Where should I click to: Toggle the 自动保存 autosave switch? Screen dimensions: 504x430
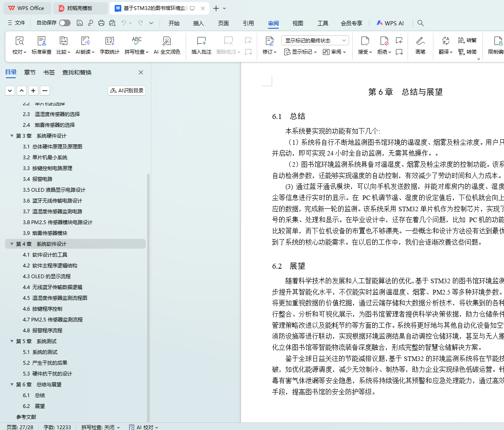point(64,23)
